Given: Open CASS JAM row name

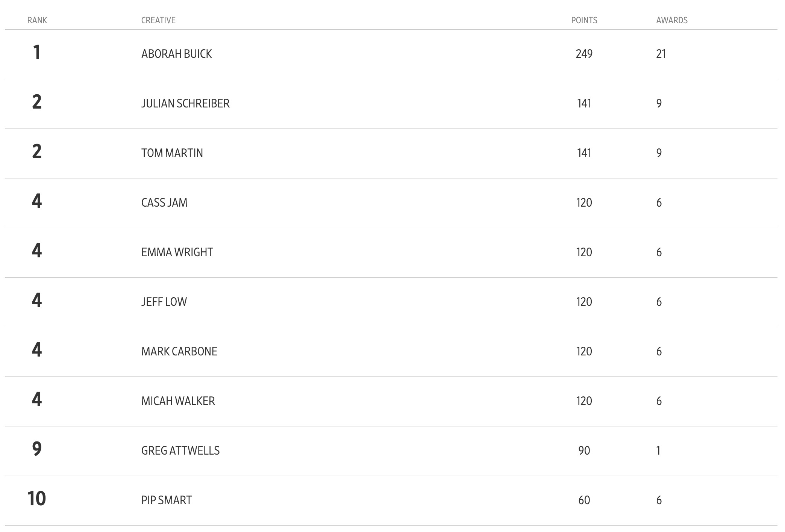Looking at the screenshot, I should (x=164, y=203).
